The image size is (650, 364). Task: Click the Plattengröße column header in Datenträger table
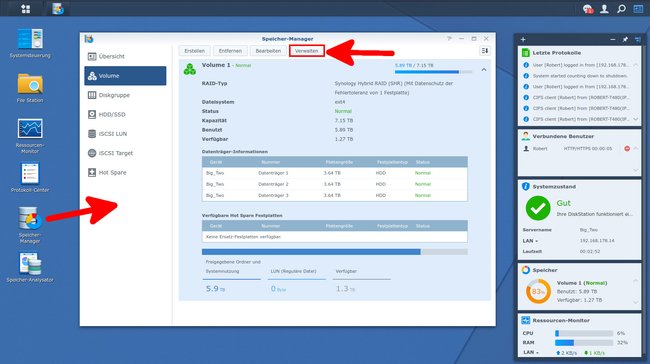(339, 162)
